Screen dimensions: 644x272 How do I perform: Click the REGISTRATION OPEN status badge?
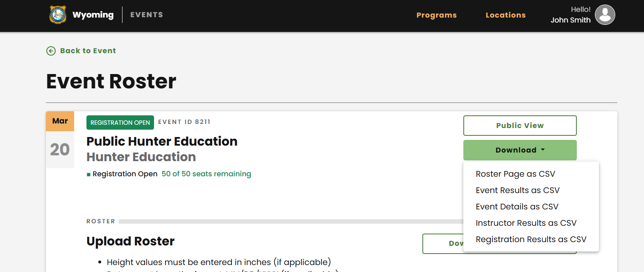pyautogui.click(x=120, y=122)
